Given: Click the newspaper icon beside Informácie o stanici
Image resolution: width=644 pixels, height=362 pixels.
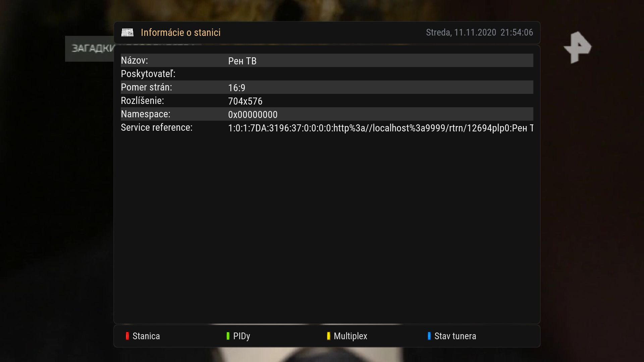Looking at the screenshot, I should tap(127, 33).
